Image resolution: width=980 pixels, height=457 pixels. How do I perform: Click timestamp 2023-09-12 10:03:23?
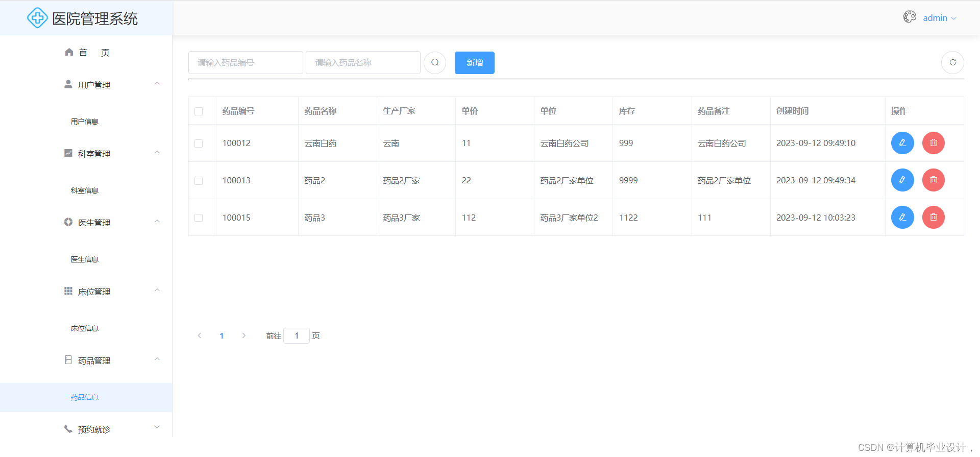click(816, 218)
